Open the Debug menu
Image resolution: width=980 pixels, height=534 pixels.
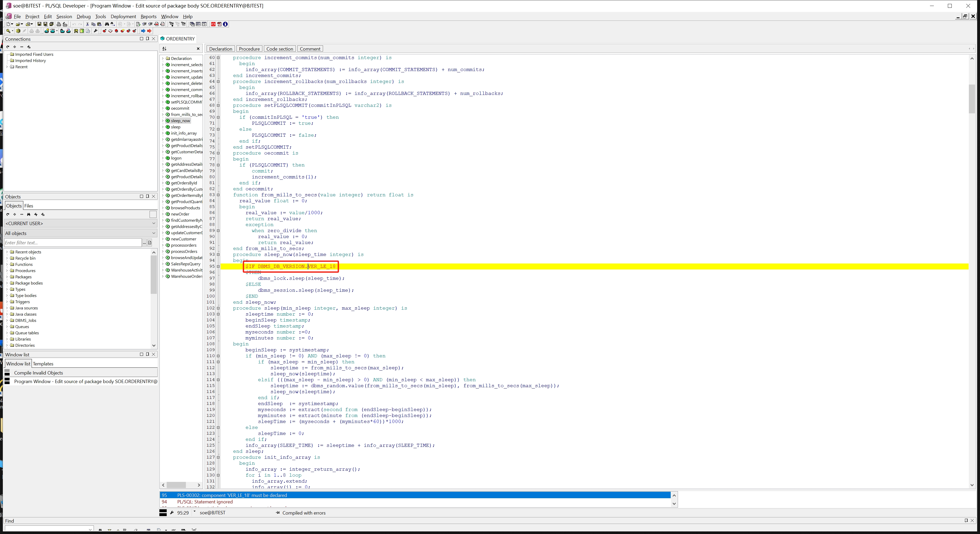pos(83,16)
